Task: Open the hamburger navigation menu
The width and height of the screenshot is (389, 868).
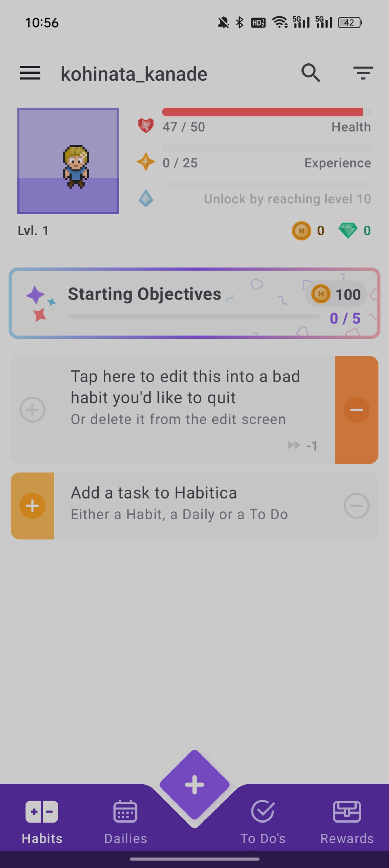Action: (30, 73)
